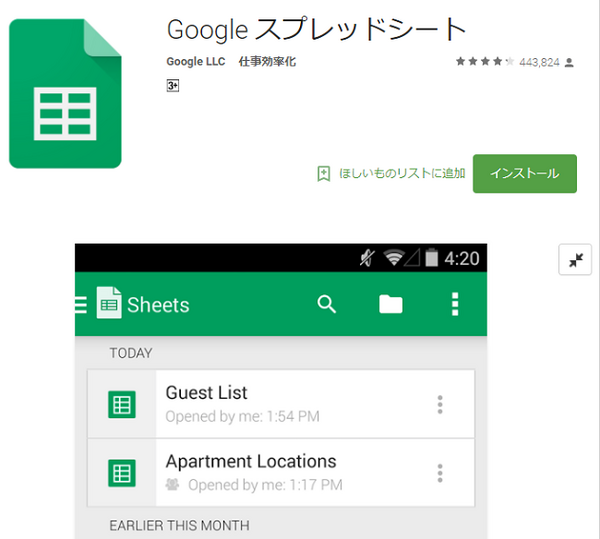Click the wishlist bookmark icon
Viewport: 600px width, 539px height.
pyautogui.click(x=324, y=174)
